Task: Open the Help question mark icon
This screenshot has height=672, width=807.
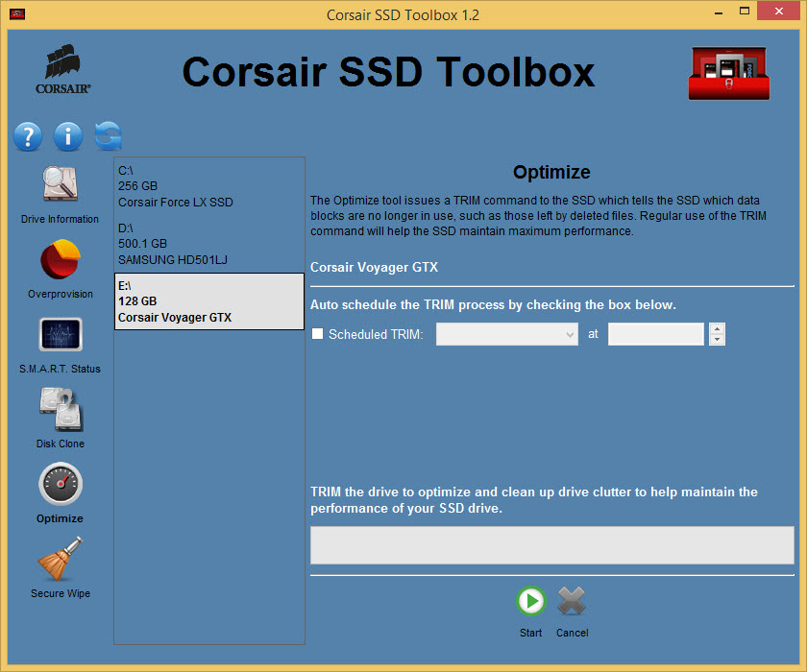Action: tap(28, 136)
